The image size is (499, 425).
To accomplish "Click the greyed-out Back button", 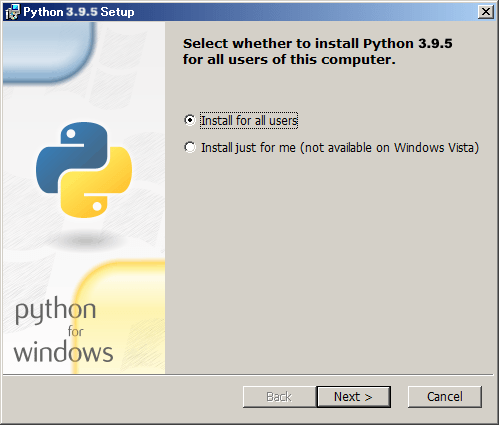I will pos(279,397).
